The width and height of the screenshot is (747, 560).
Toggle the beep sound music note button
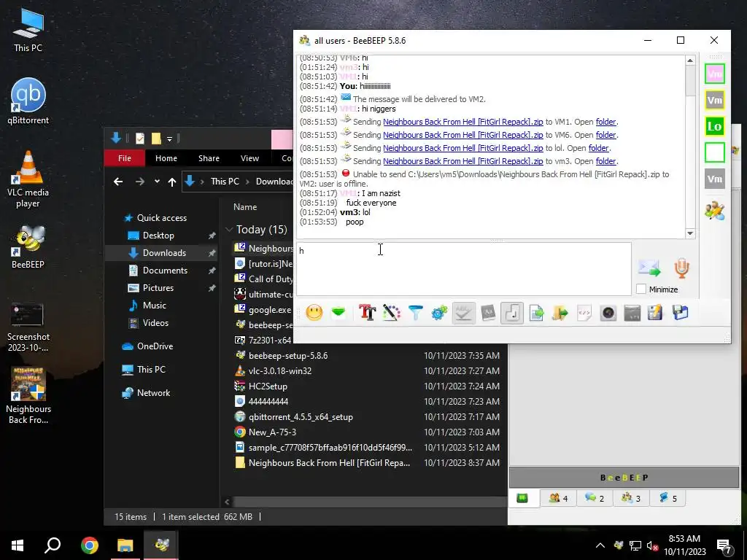point(512,313)
